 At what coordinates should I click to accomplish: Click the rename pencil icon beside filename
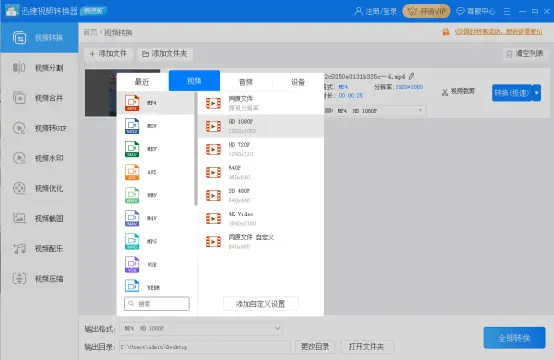(x=412, y=76)
